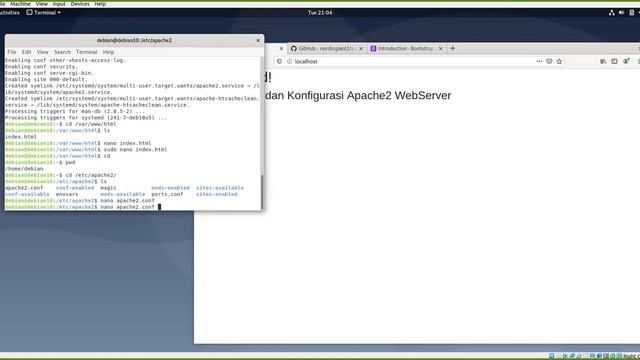This screenshot has height=360, width=640.
Task: Open page actions three-dot menu
Action: tap(539, 61)
